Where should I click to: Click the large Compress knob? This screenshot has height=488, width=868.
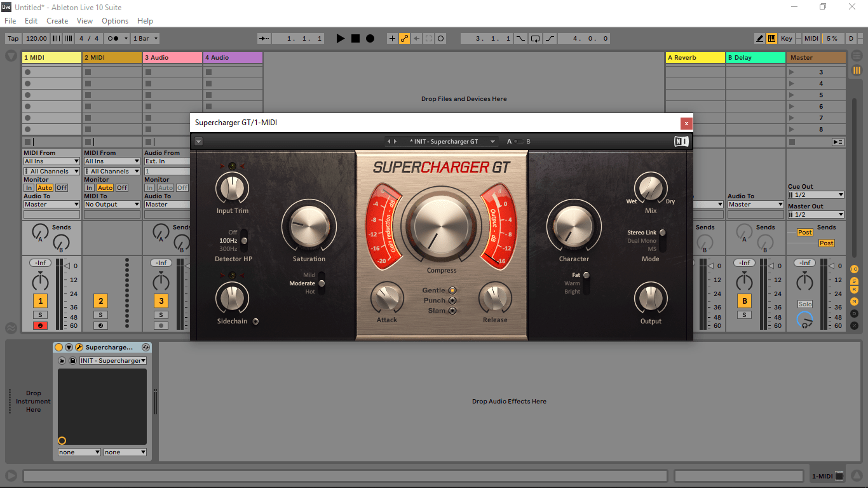coord(442,227)
